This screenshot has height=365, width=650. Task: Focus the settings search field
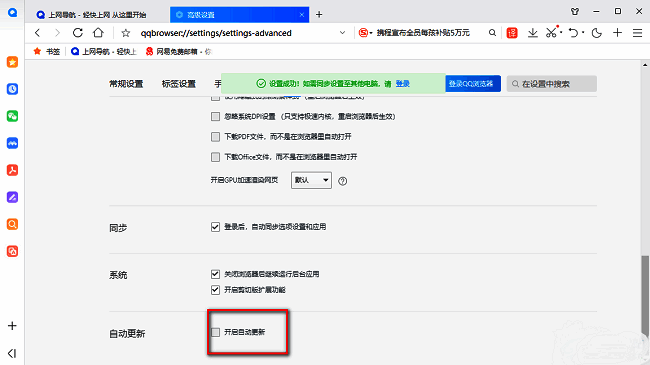click(552, 84)
